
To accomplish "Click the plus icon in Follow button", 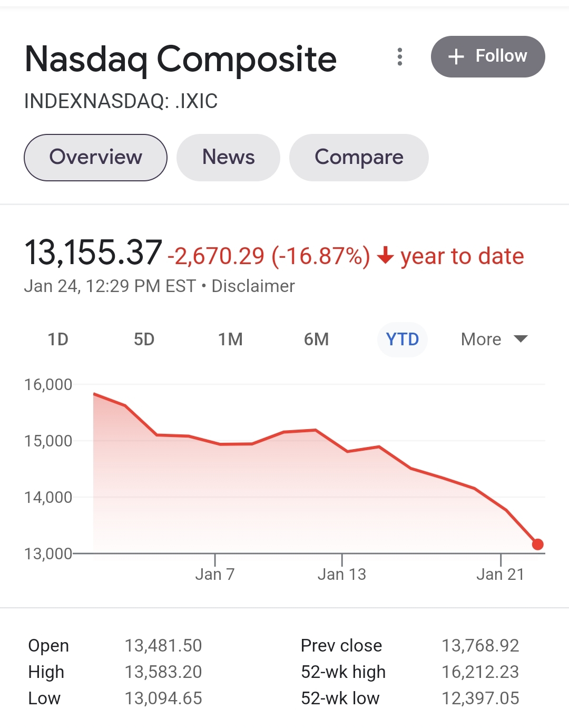I will [x=456, y=56].
